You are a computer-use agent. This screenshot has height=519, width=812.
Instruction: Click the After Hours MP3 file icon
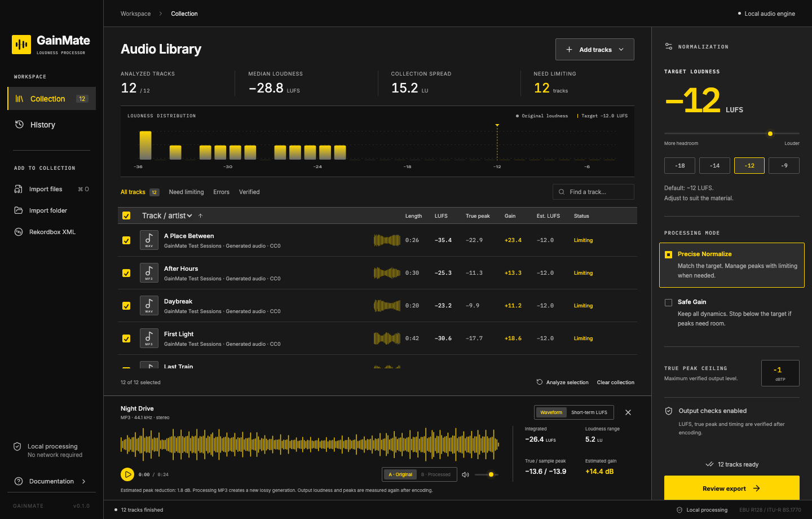click(x=149, y=273)
